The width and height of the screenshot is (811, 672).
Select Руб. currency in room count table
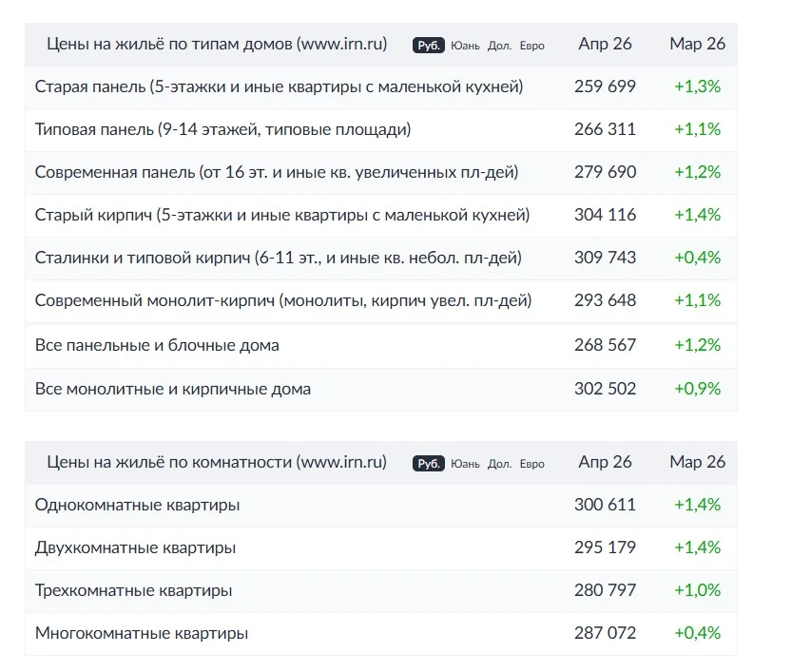click(428, 464)
